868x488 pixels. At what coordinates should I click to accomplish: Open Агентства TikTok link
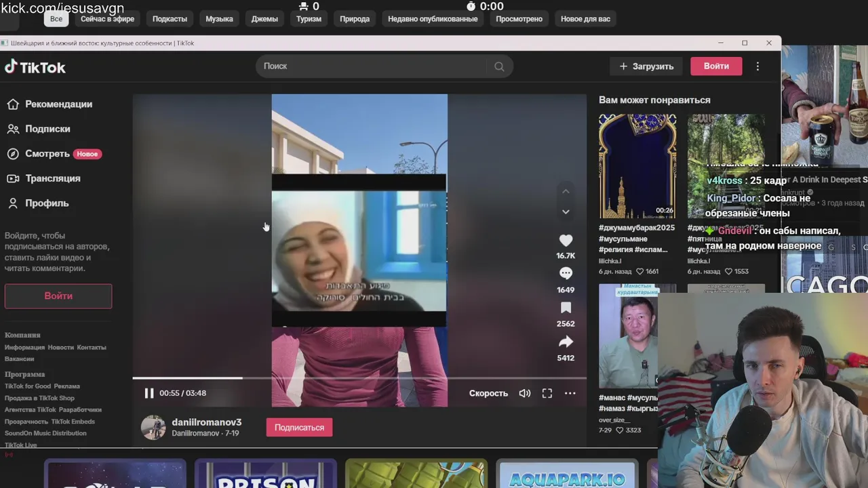tap(31, 410)
